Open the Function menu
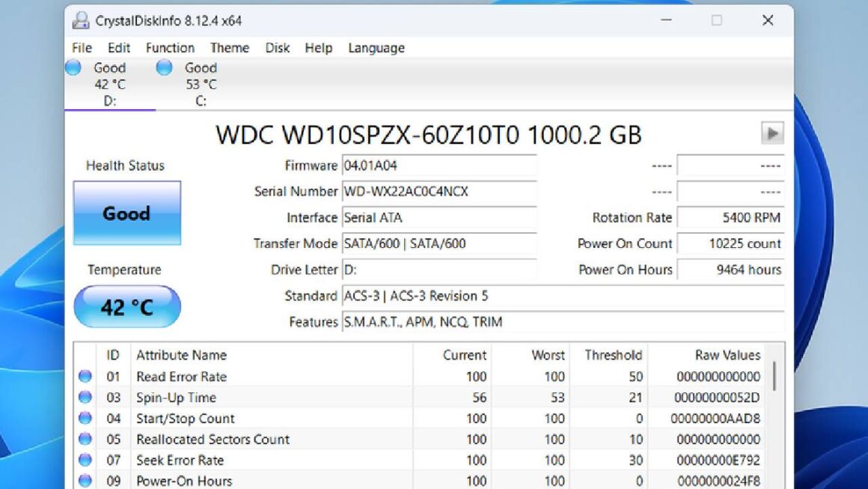Viewport: 868px width, 489px height. click(x=170, y=48)
